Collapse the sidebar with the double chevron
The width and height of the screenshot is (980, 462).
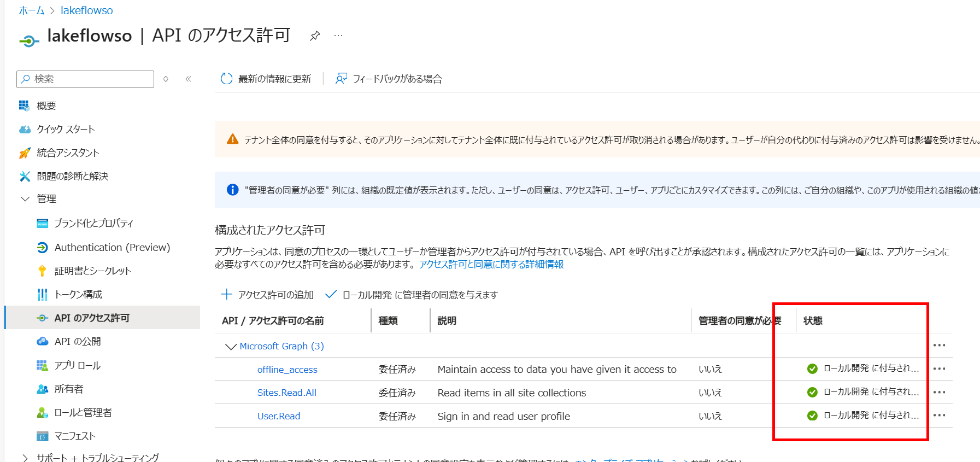[188, 79]
